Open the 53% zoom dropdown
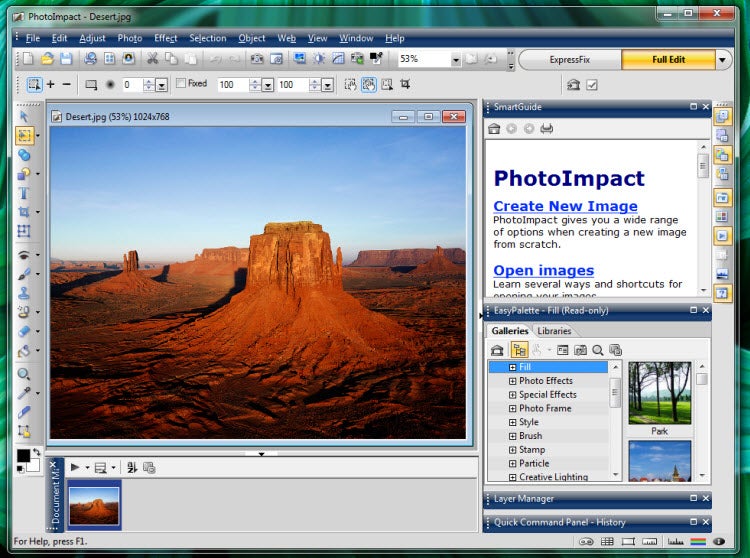The image size is (750, 558). coord(455,60)
